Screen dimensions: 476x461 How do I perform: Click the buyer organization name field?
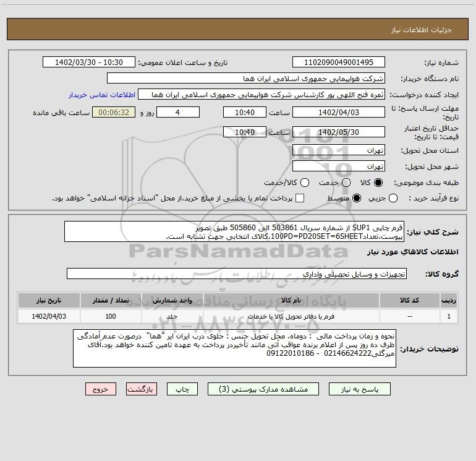pos(246,79)
